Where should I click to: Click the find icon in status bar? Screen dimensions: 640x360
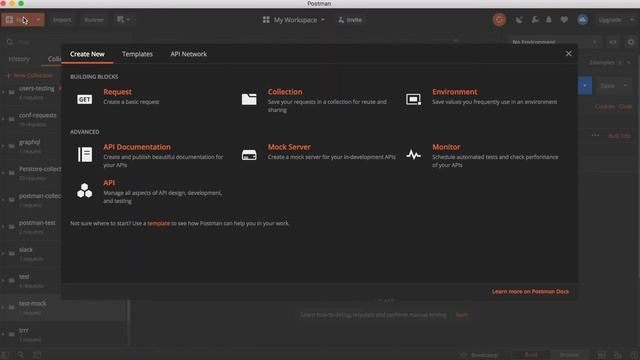pos(20,355)
